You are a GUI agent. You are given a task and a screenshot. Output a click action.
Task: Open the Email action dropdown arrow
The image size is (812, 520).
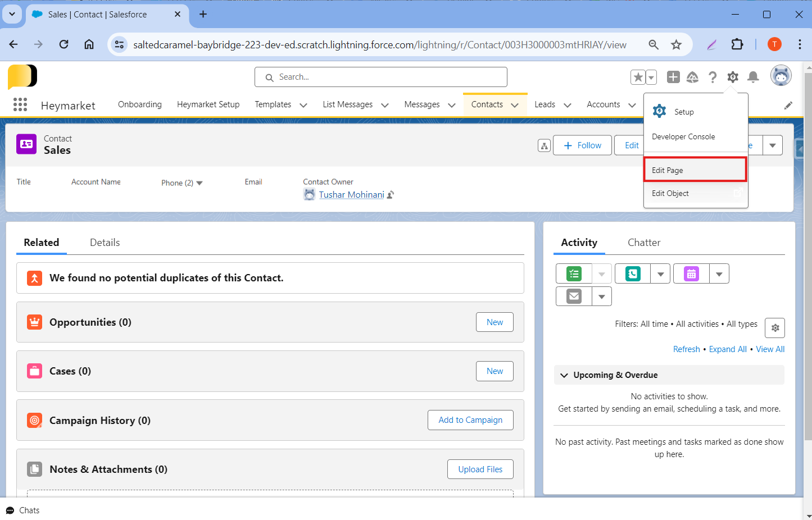click(x=602, y=296)
